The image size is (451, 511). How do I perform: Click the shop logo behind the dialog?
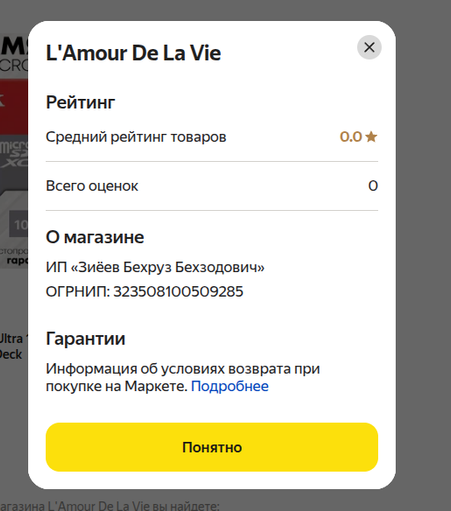(14, 55)
